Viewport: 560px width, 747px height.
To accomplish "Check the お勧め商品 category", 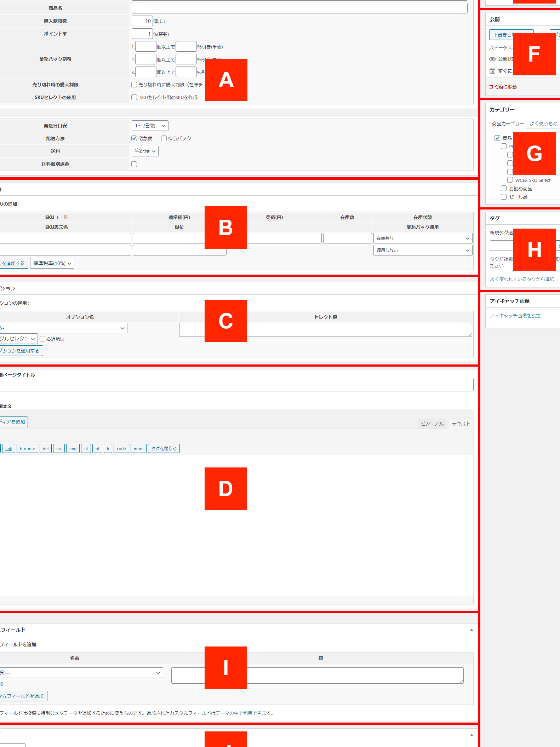I will click(x=504, y=189).
